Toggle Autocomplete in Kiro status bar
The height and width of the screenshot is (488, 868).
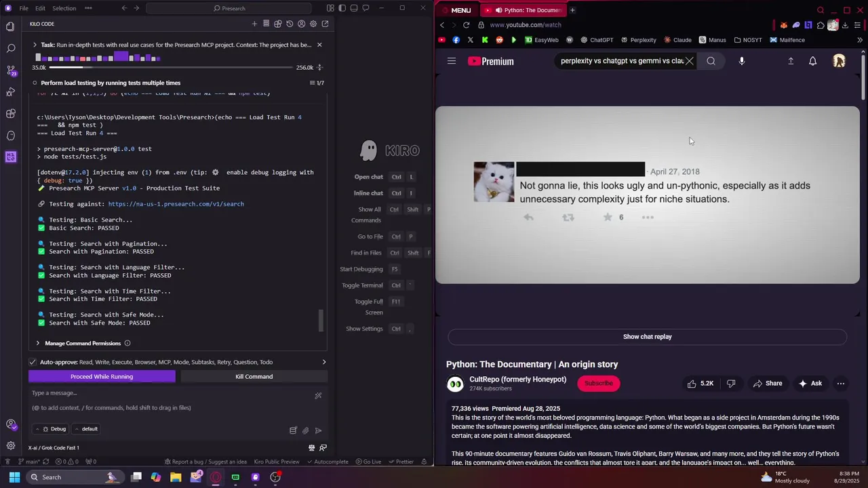point(327,462)
